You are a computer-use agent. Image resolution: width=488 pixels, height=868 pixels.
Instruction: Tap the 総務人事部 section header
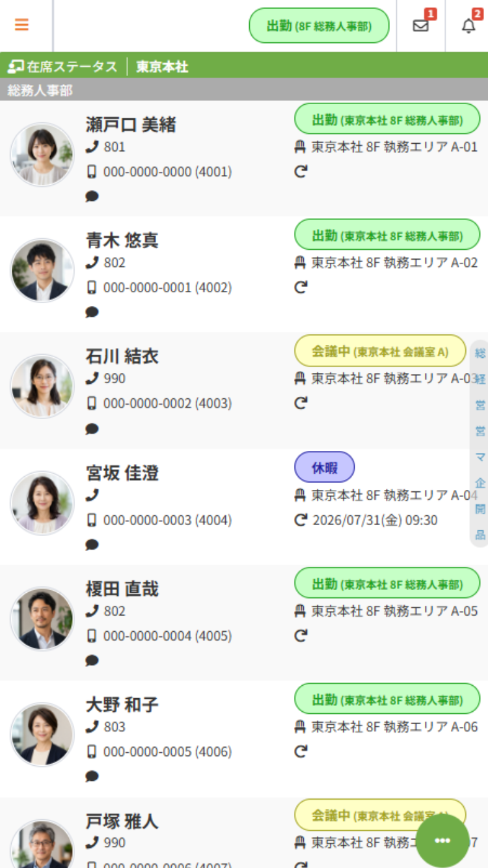[x=244, y=90]
